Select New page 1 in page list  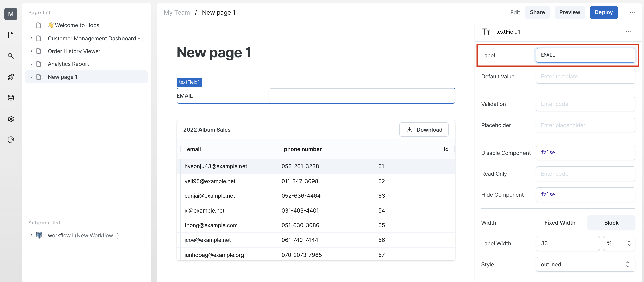[86, 77]
